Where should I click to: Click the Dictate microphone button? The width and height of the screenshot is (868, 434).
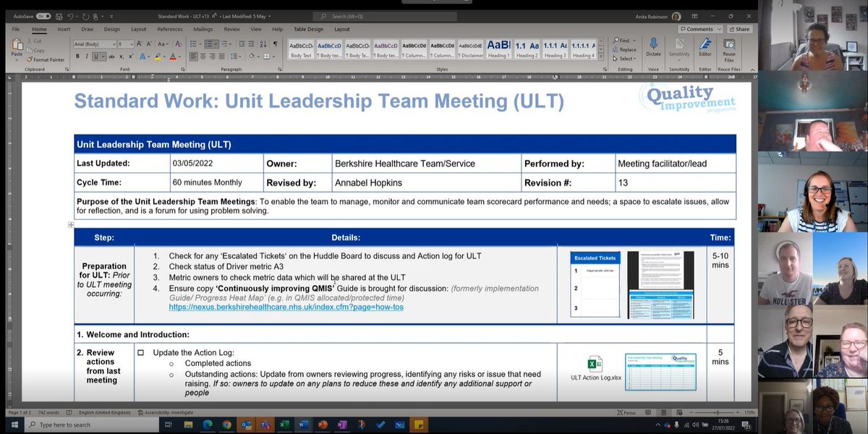click(652, 48)
